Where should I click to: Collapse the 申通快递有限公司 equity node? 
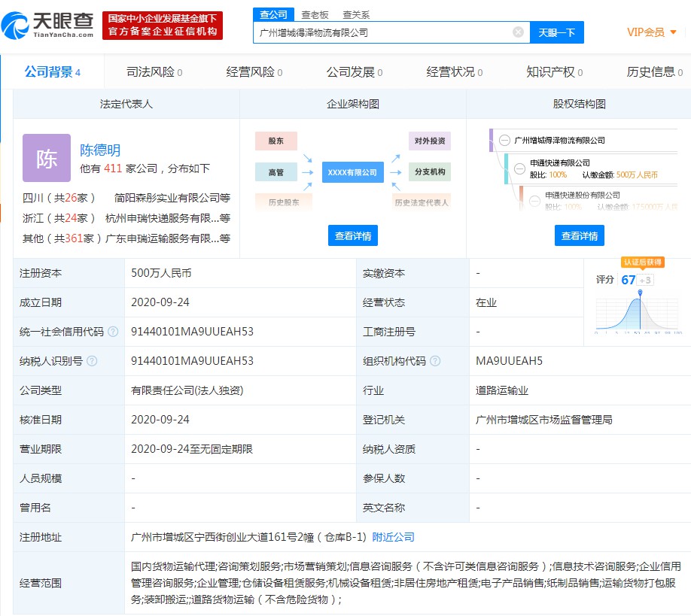pyautogui.click(x=519, y=168)
